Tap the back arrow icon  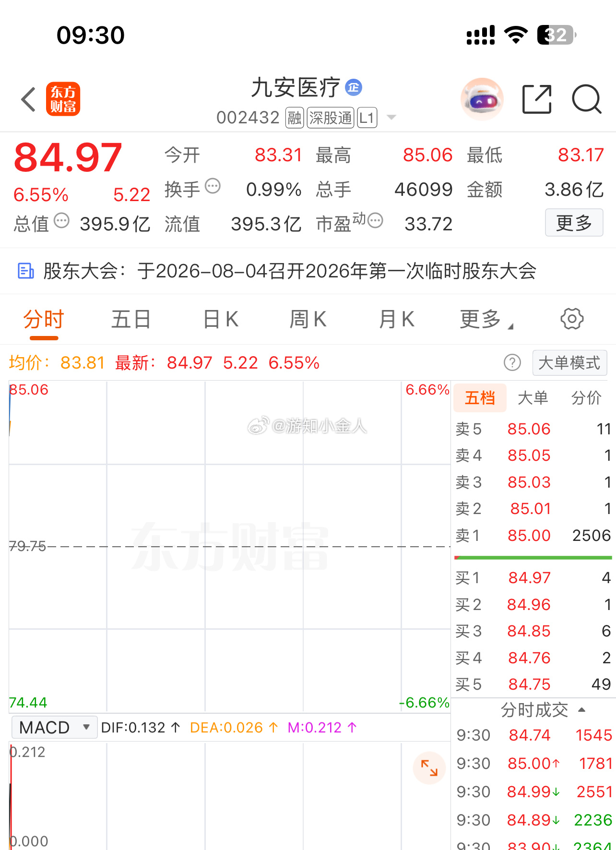click(29, 99)
